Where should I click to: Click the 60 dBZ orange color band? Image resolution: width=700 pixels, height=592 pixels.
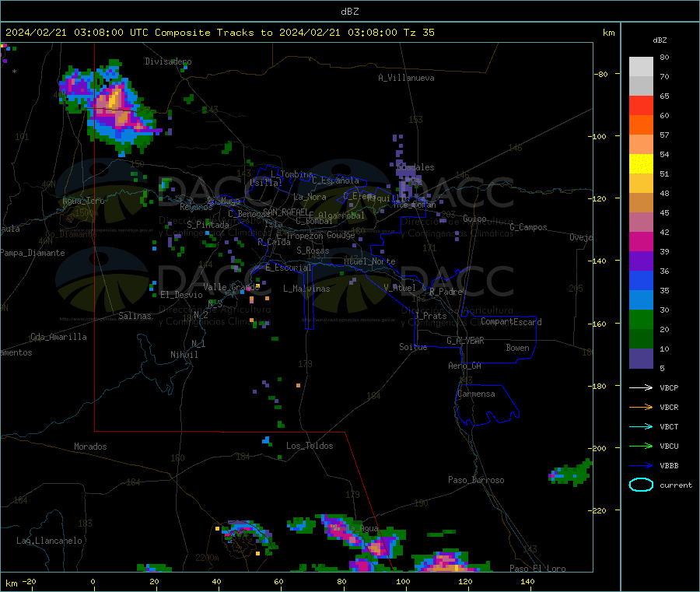tap(641, 124)
